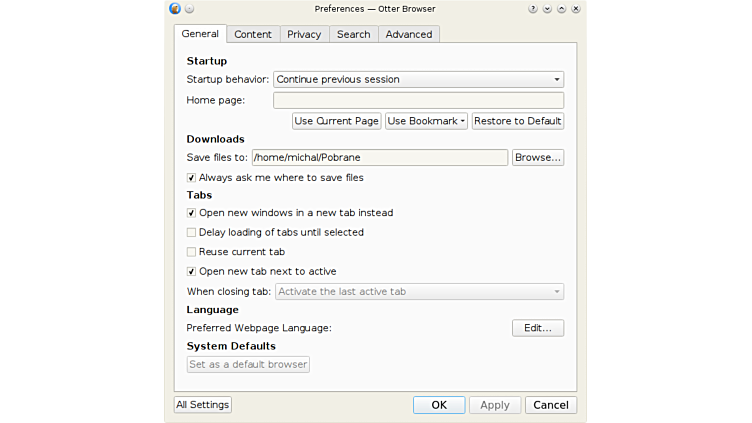Open the Advanced tab
Screen dimensions: 752x423
click(x=409, y=34)
